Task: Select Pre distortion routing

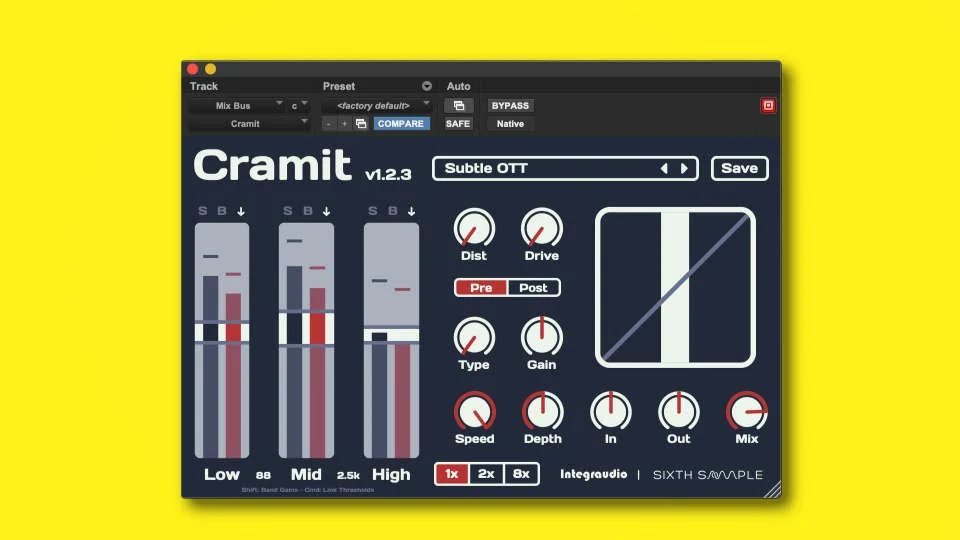Action: click(481, 288)
